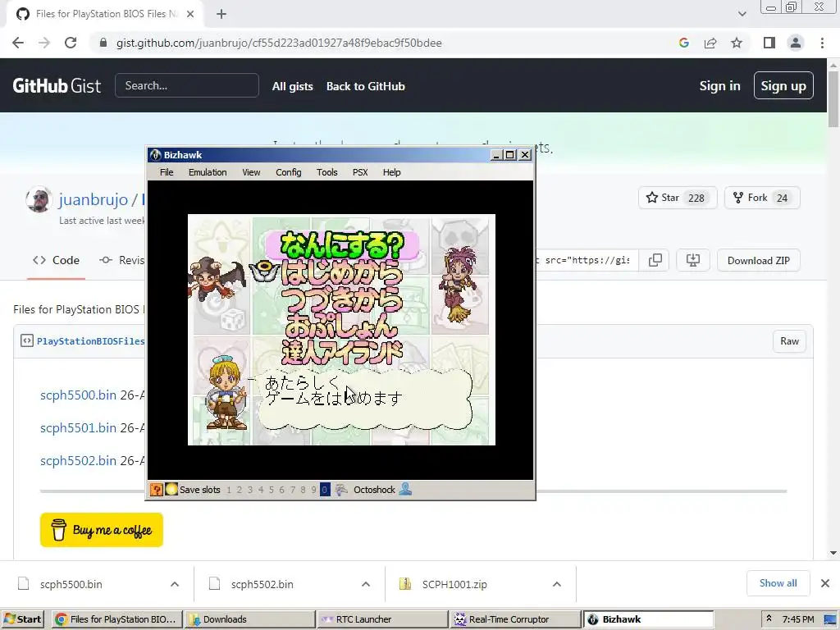View Raw file of the gist
Image resolution: width=840 pixels, height=630 pixels.
point(789,341)
